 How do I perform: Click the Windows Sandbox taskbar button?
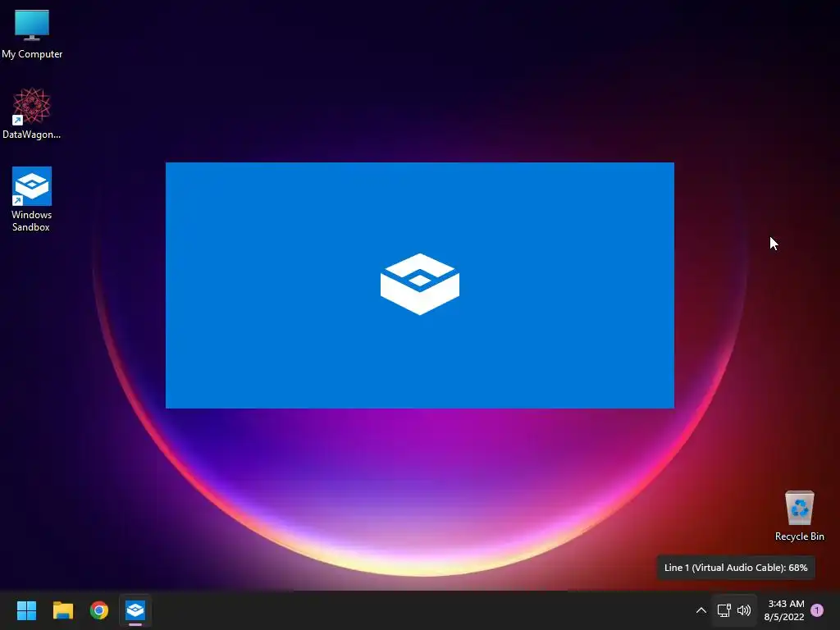135,610
